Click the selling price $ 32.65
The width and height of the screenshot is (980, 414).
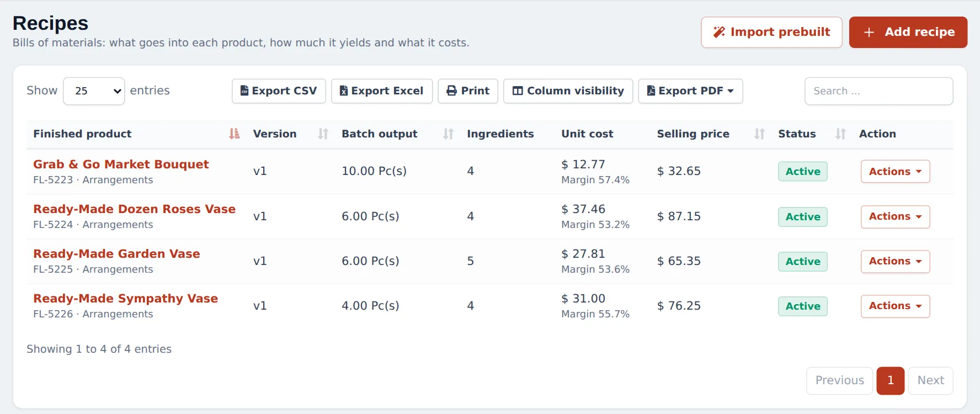[679, 171]
